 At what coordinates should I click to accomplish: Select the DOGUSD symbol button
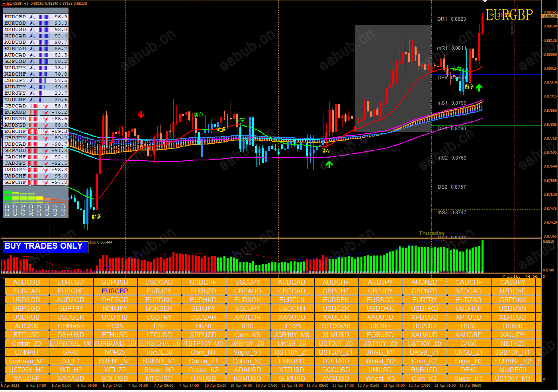point(336,370)
